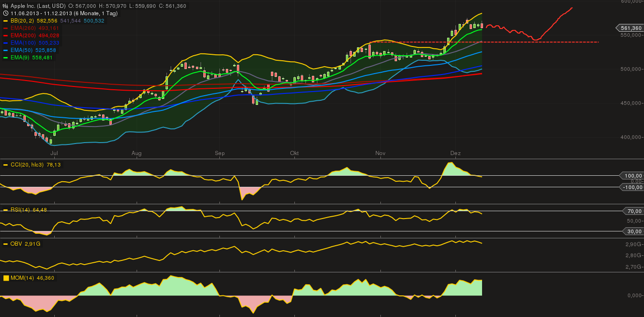Click the yellow dash beside CCI(20, hlc3)
This screenshot has height=317, width=644.
tap(6, 165)
